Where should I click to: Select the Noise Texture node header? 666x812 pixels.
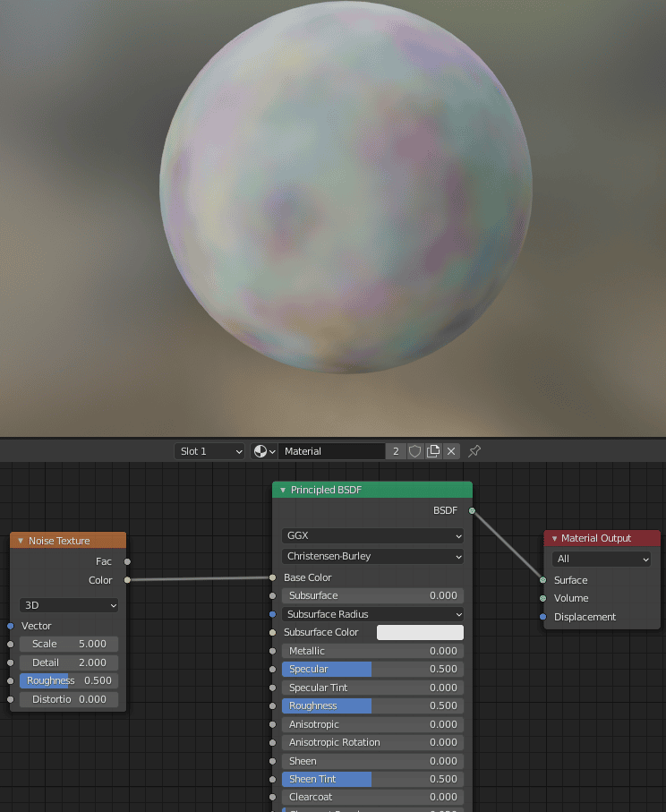tap(68, 541)
